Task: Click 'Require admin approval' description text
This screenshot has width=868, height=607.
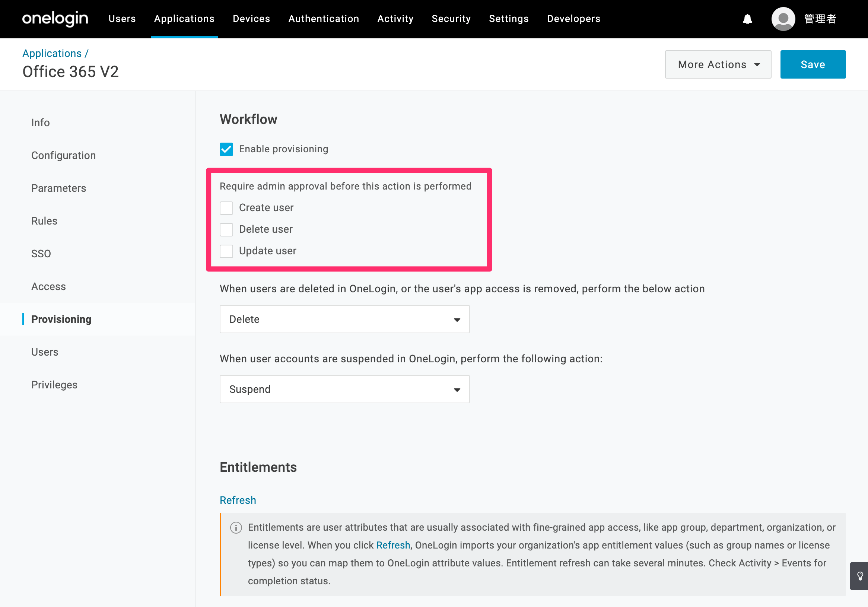Action: pos(346,186)
